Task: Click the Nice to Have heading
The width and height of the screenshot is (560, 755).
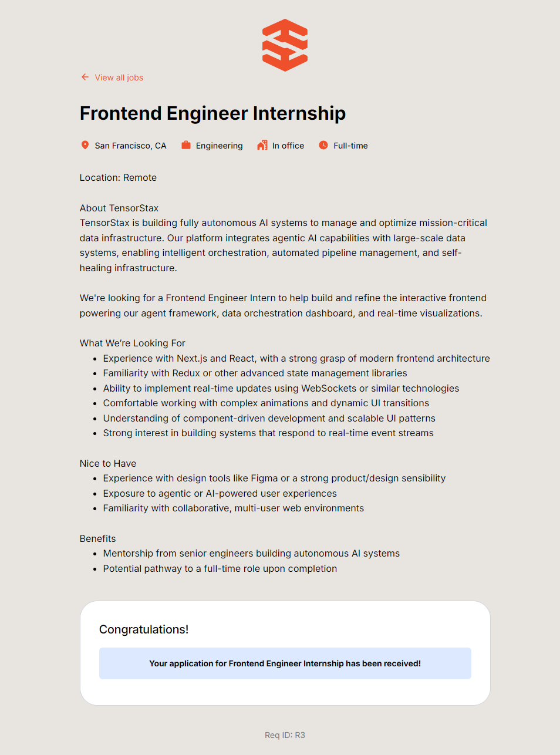Action: [x=108, y=463]
